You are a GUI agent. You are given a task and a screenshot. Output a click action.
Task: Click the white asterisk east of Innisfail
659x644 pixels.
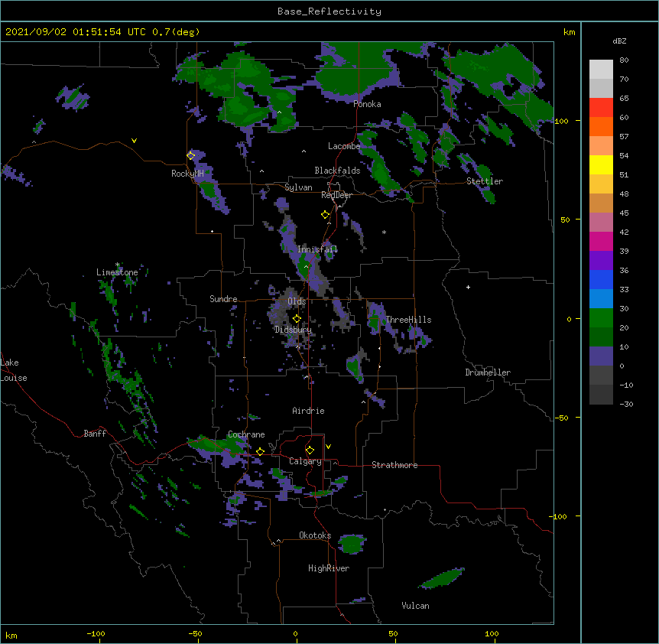point(384,232)
